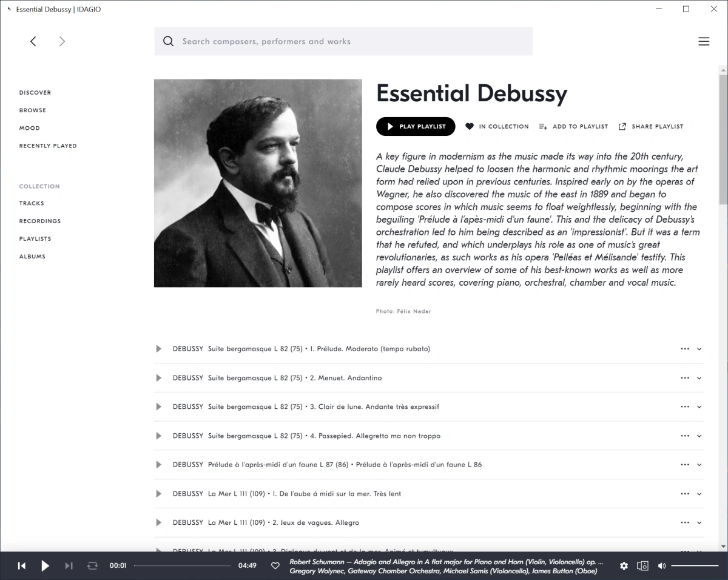Expand details for 4. Passepied track
The image size is (728, 580).
[699, 436]
